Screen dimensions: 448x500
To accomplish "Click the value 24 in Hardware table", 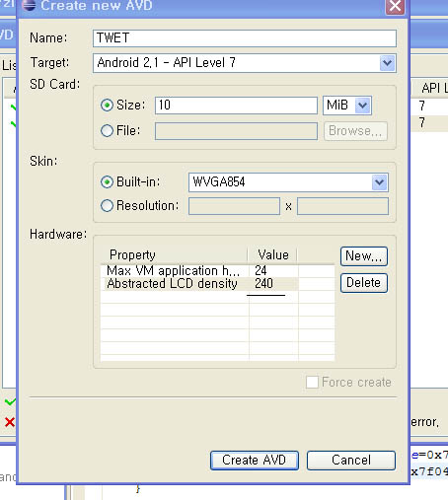I will (x=261, y=271).
